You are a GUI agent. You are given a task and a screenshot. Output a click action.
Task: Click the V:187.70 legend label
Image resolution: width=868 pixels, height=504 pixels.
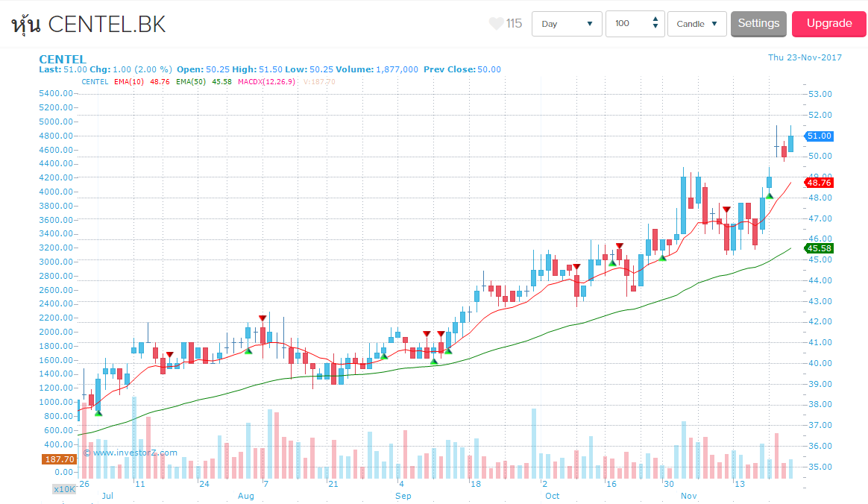tap(319, 82)
